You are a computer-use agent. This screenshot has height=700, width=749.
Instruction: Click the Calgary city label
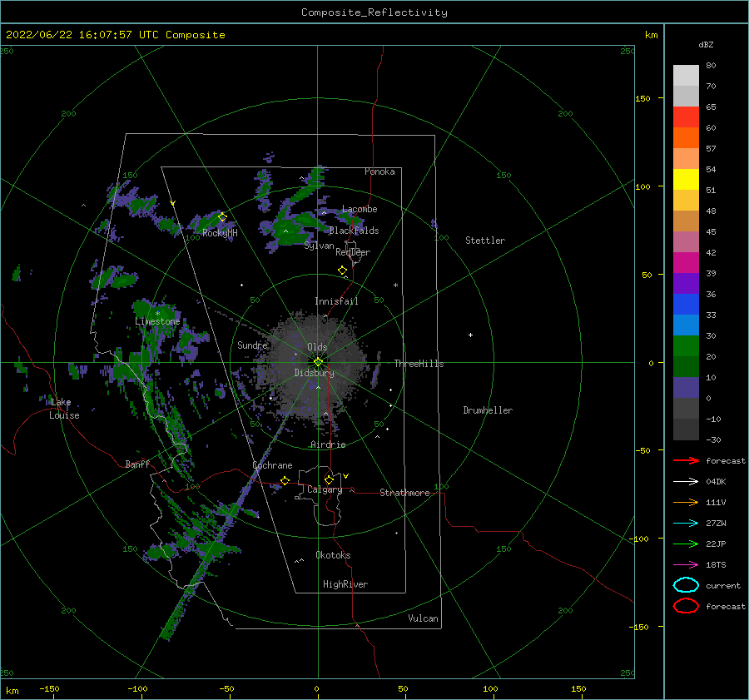click(325, 489)
